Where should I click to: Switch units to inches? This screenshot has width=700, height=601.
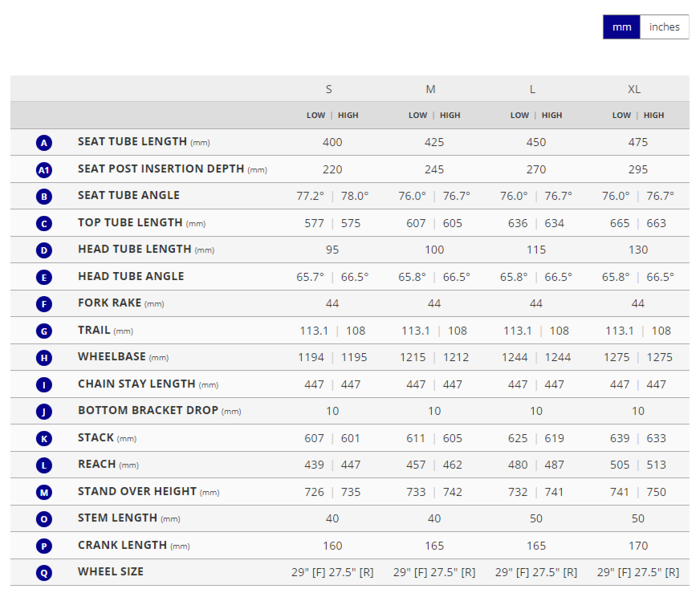pos(664,27)
